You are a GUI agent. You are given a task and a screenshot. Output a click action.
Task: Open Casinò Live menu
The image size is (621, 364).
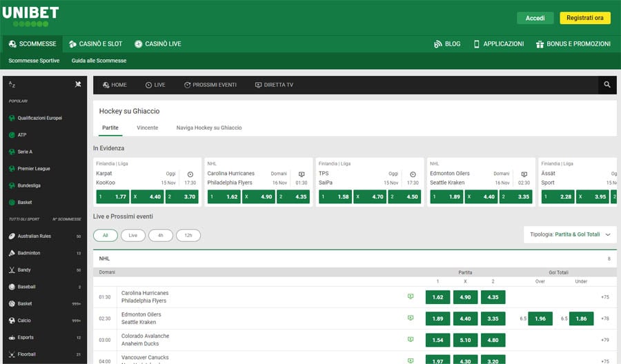point(157,44)
